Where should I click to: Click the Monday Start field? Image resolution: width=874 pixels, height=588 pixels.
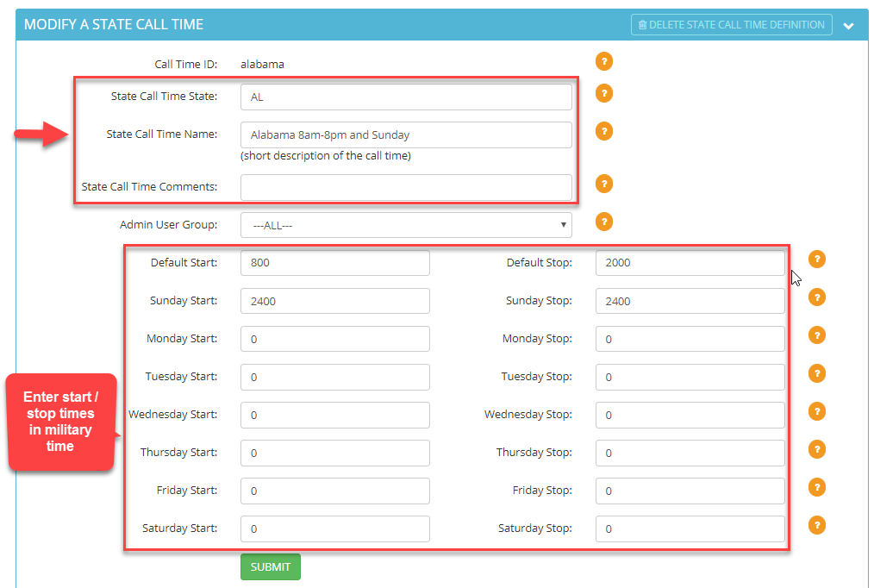point(335,339)
